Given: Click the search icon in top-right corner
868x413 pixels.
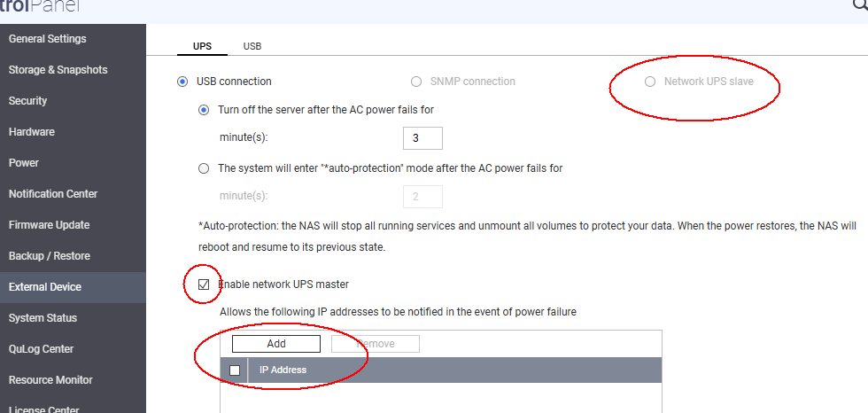Looking at the screenshot, I should [861, 4].
